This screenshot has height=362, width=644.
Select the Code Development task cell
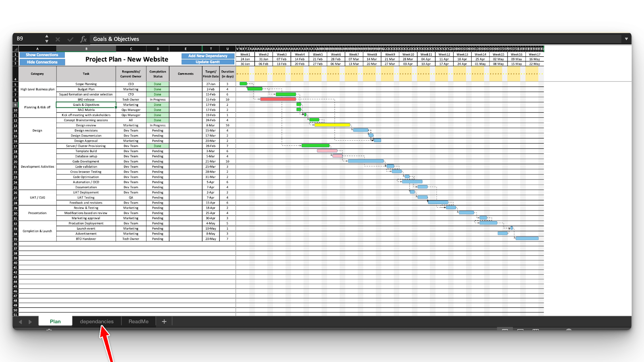(x=86, y=161)
